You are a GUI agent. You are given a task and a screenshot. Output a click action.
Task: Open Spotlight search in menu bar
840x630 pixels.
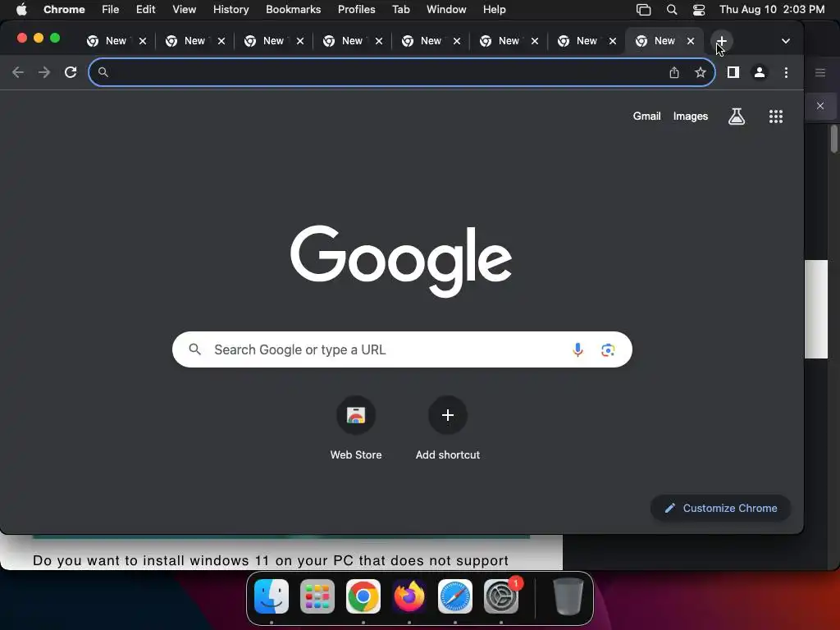[672, 10]
